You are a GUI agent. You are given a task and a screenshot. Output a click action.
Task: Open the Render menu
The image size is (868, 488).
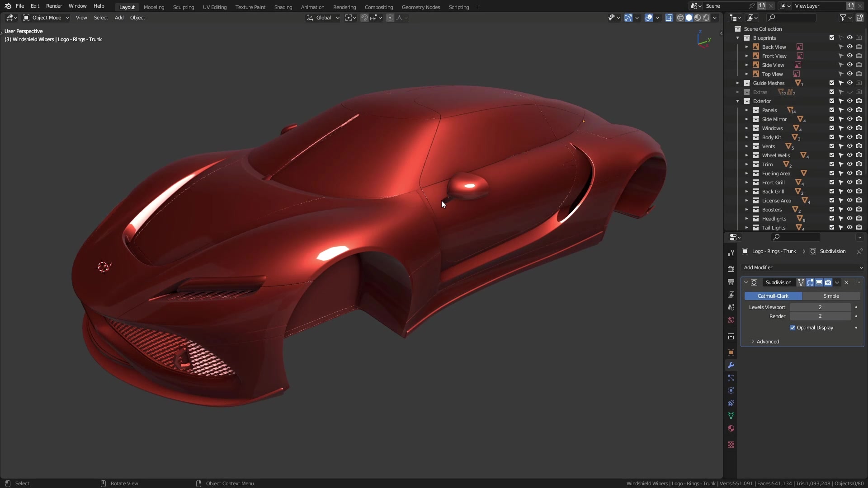click(x=54, y=6)
